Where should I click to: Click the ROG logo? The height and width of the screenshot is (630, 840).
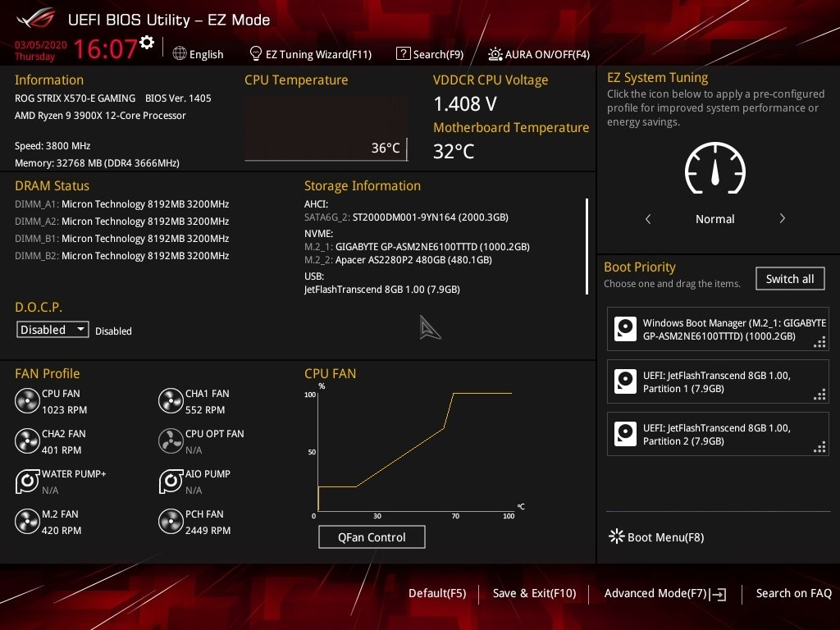click(36, 19)
